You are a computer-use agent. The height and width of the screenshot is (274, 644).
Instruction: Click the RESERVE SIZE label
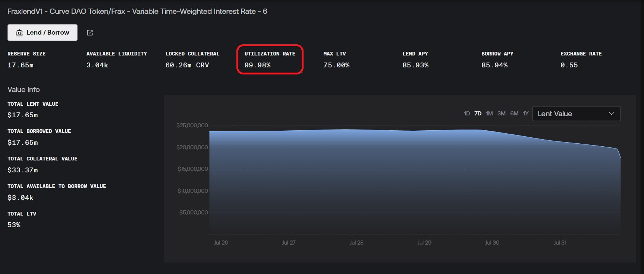[26, 54]
